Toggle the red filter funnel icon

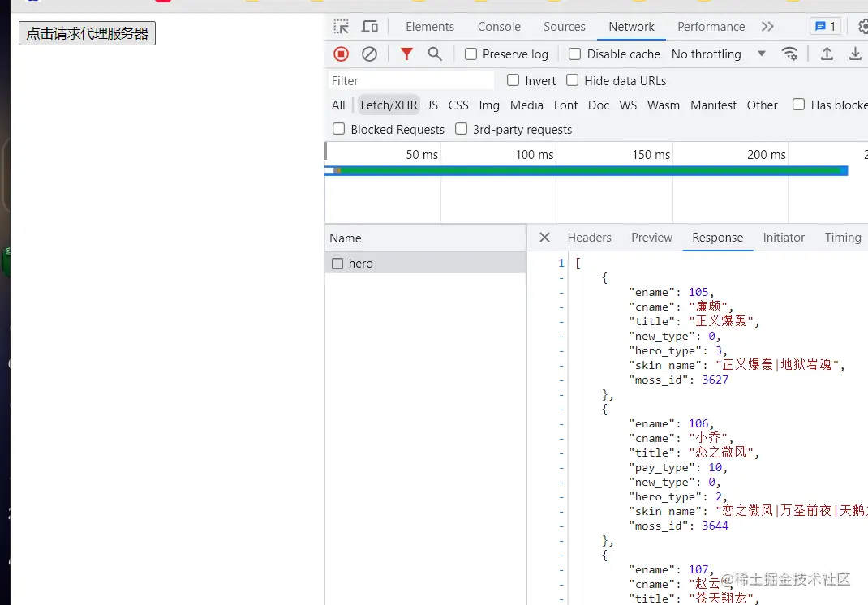point(406,54)
